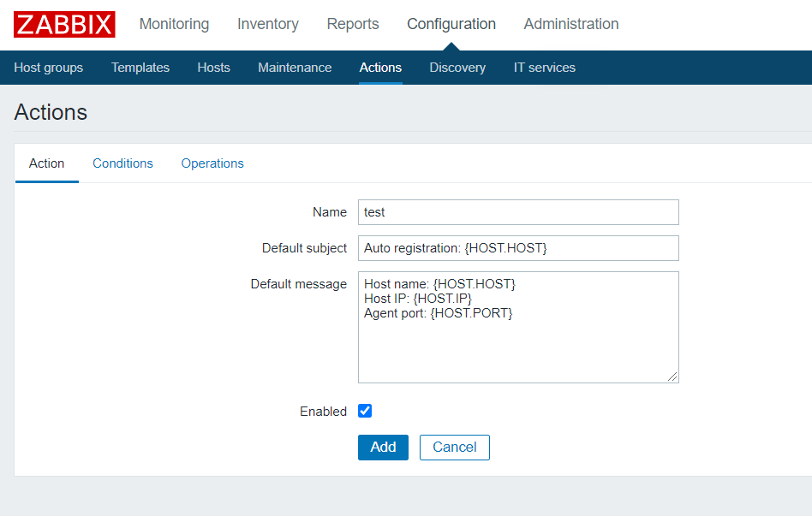Go to Templates section
The width and height of the screenshot is (812, 516).
coord(140,68)
